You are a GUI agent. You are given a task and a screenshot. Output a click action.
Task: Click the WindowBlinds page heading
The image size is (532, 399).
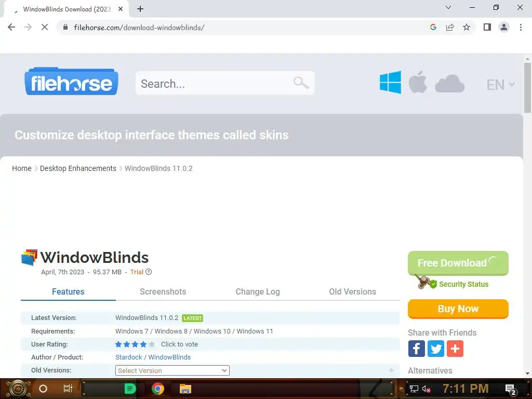click(x=95, y=258)
